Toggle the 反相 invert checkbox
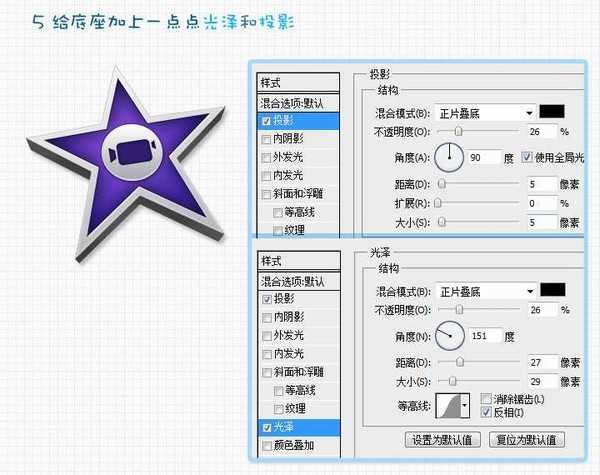The height and width of the screenshot is (475, 600). pyautogui.click(x=486, y=411)
